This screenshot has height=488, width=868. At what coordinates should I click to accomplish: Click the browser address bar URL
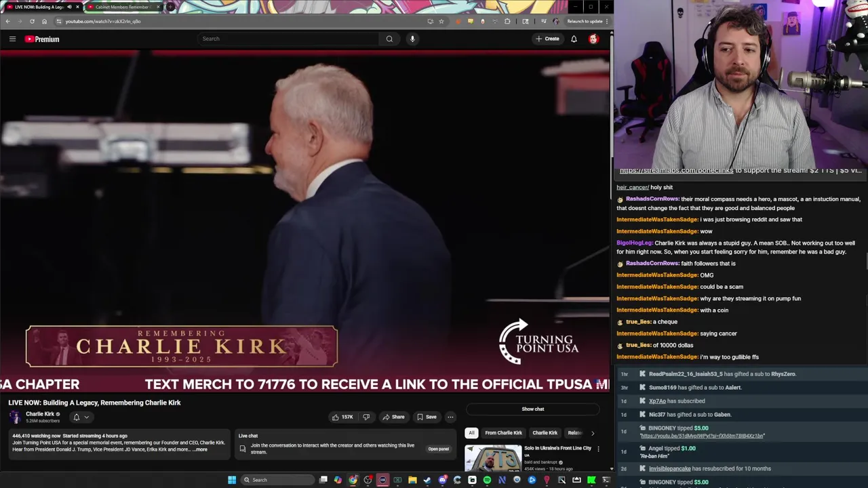[102, 21]
